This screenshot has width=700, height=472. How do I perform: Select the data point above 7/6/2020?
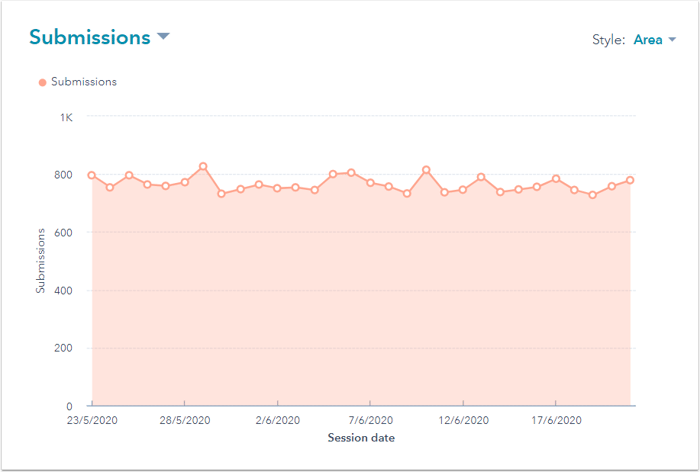coord(370,183)
